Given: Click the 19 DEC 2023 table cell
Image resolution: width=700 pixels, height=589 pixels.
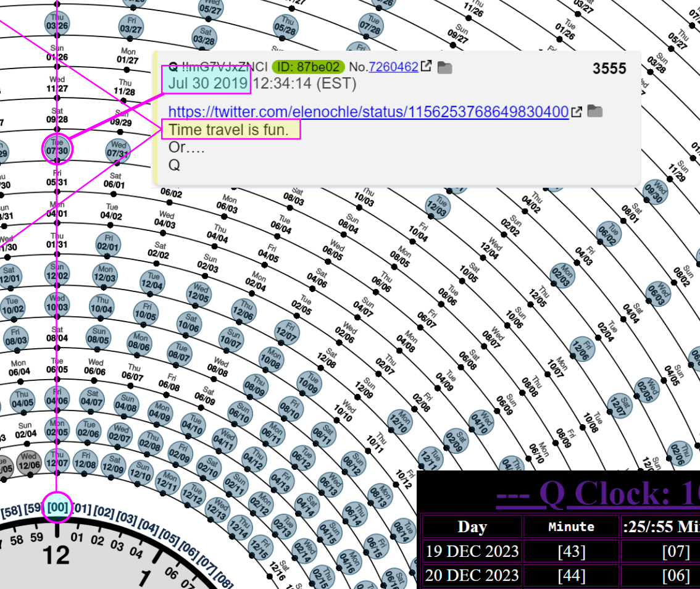Looking at the screenshot, I should 472,551.
